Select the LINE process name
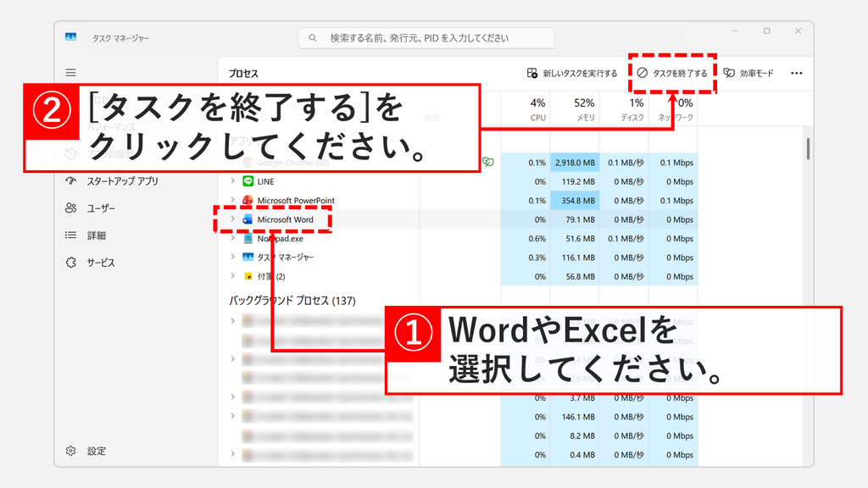Image resolution: width=868 pixels, height=488 pixels. [x=265, y=181]
